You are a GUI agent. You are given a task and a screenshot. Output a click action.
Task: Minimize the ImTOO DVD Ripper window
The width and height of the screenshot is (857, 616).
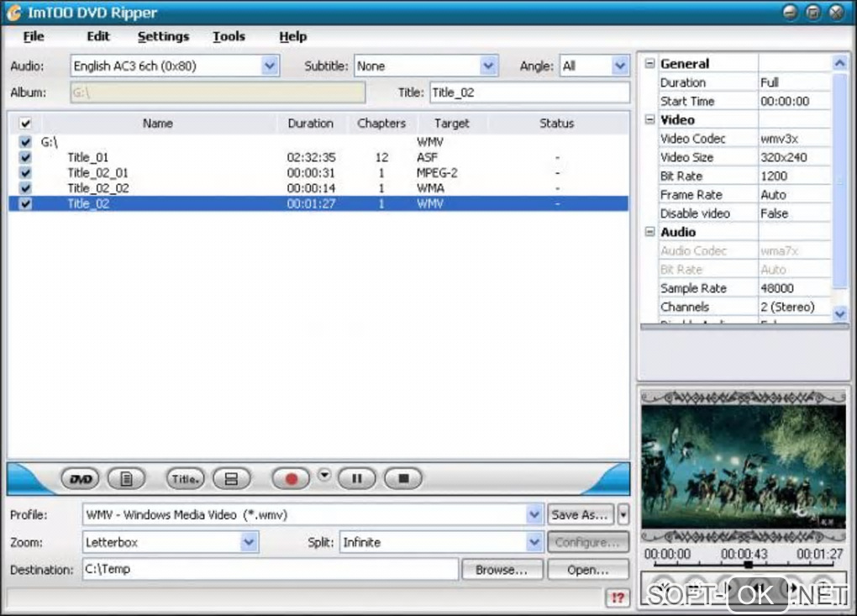pyautogui.click(x=789, y=12)
